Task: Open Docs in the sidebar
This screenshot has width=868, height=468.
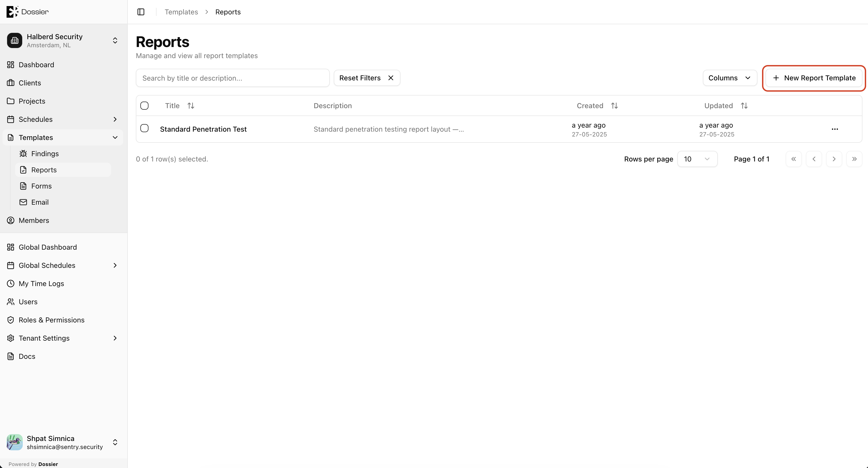Action: (x=63, y=356)
